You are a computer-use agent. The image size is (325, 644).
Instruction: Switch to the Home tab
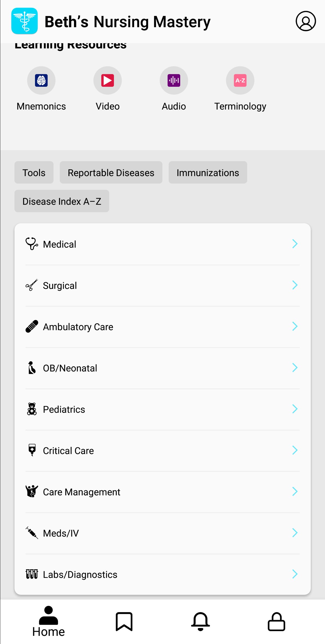point(49,621)
